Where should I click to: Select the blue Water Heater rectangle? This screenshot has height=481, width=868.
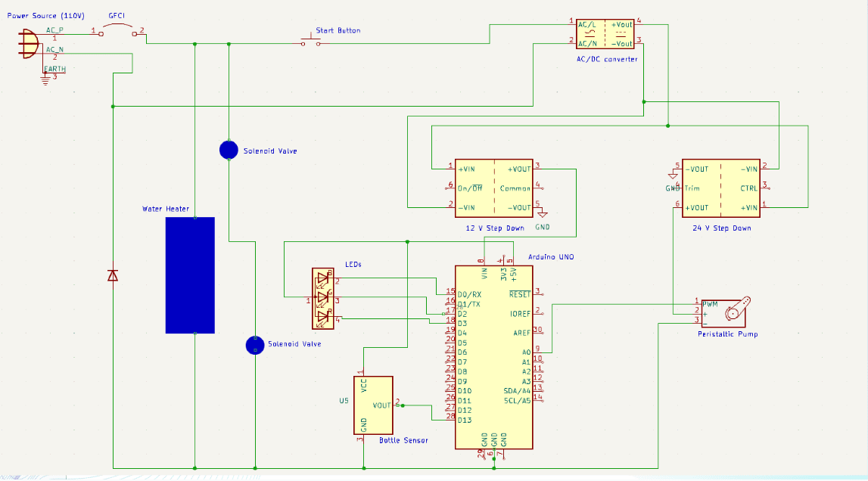coord(190,275)
